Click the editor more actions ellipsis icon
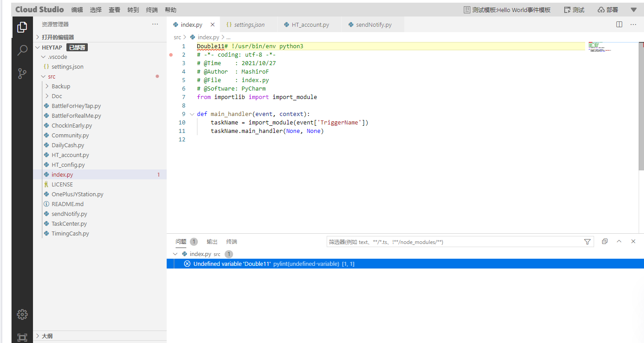 point(633,25)
